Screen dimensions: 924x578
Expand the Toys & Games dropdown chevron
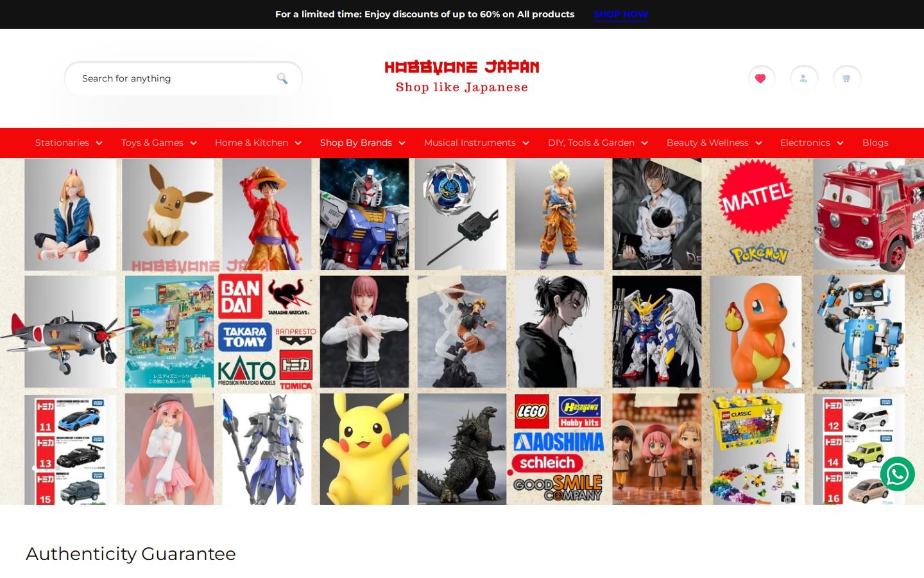pyautogui.click(x=193, y=143)
